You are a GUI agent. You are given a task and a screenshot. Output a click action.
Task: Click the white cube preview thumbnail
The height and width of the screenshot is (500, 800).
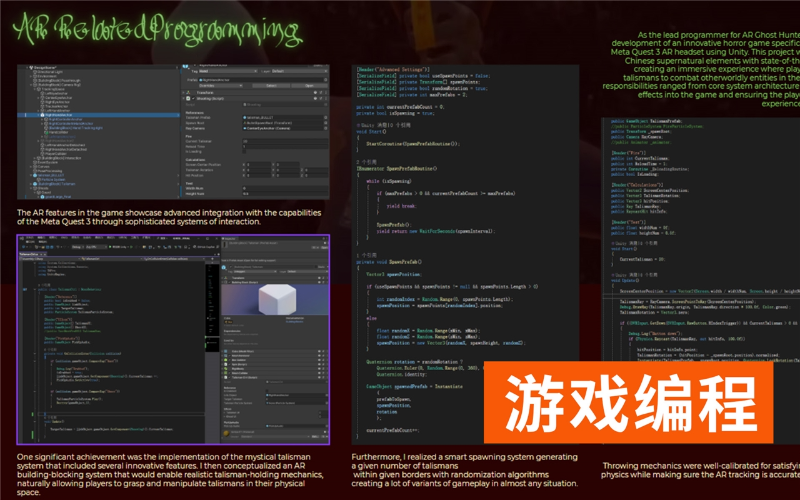point(278,299)
